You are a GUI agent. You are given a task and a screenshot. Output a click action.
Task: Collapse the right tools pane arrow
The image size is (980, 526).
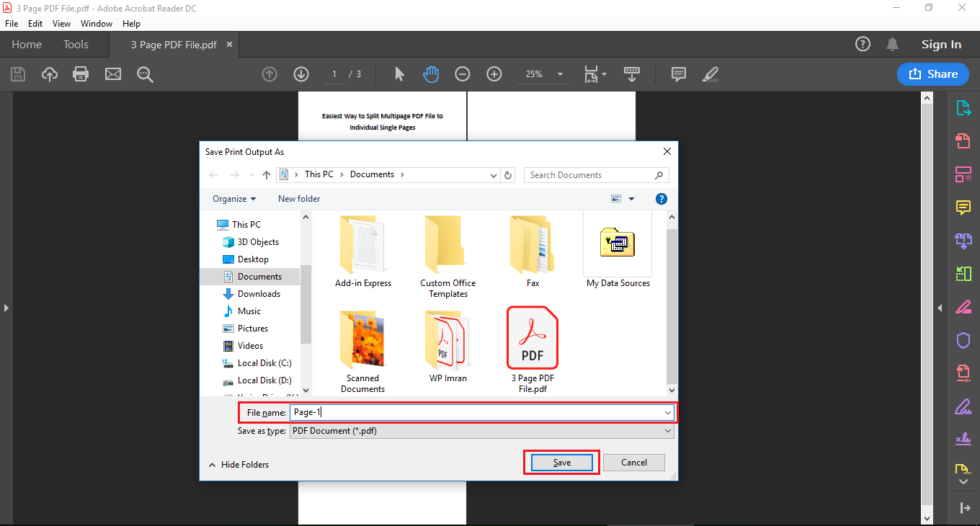pos(940,308)
